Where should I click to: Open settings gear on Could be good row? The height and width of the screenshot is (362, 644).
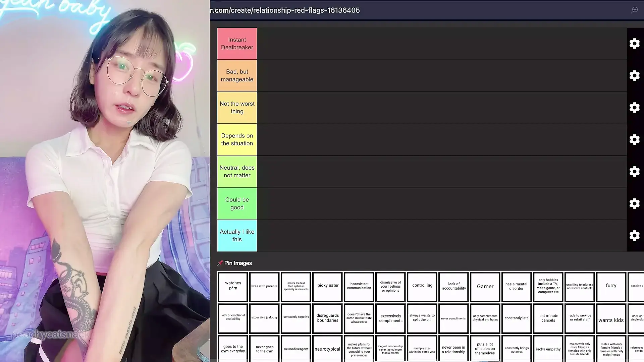[x=634, y=203]
